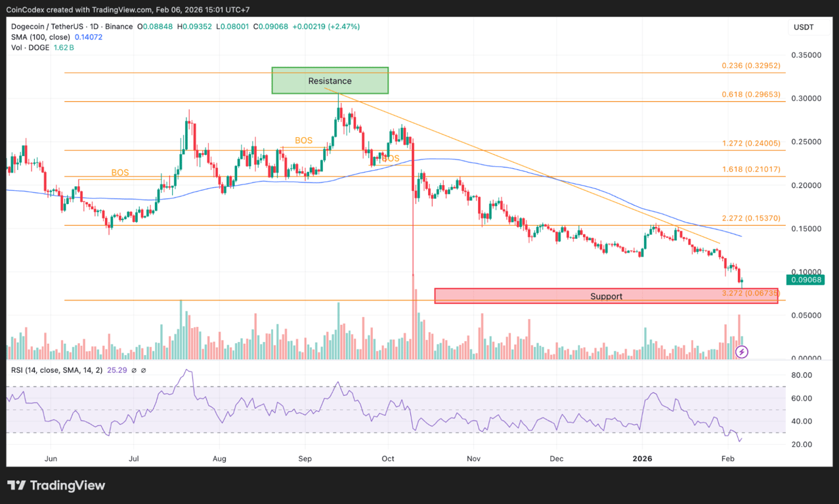Viewport: 839px width, 504px height.
Task: Click the current price tag showing 0.09068
Action: pos(806,280)
